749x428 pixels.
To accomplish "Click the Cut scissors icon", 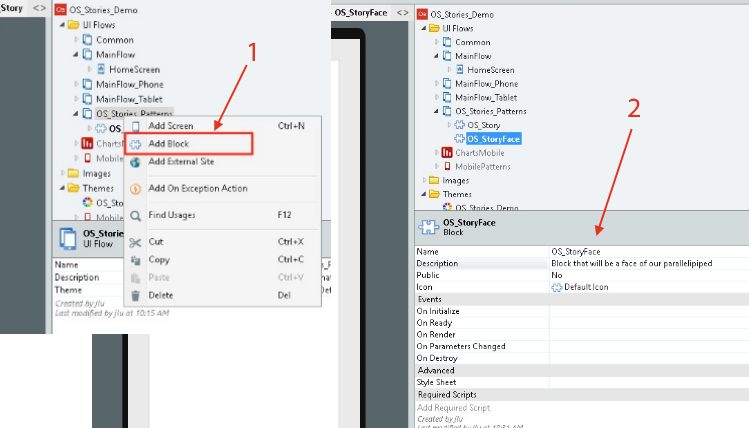I will [136, 242].
